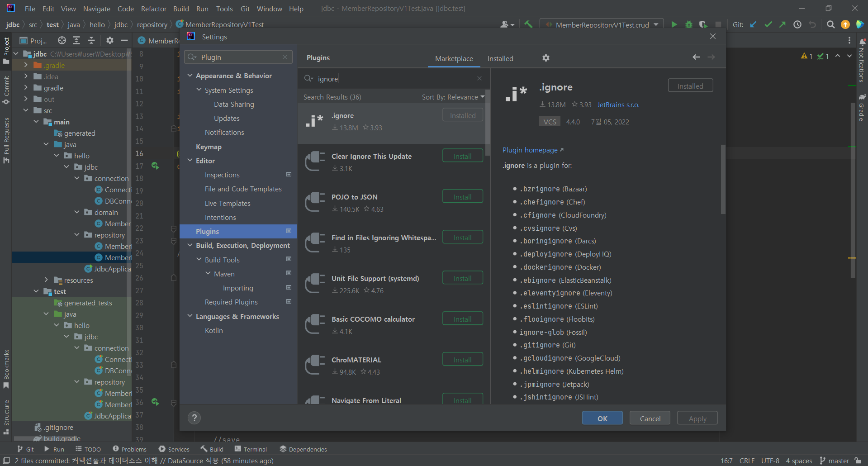Confirm settings with OK button

[x=602, y=418]
